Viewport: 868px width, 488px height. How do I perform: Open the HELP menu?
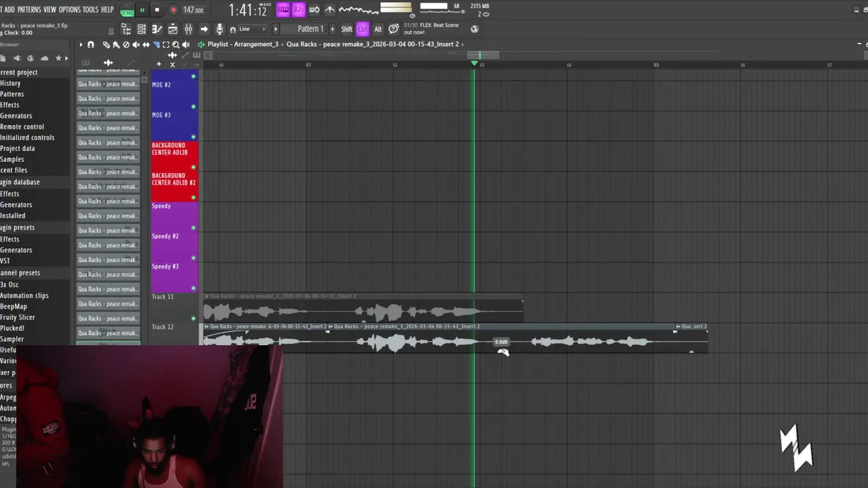tap(107, 9)
